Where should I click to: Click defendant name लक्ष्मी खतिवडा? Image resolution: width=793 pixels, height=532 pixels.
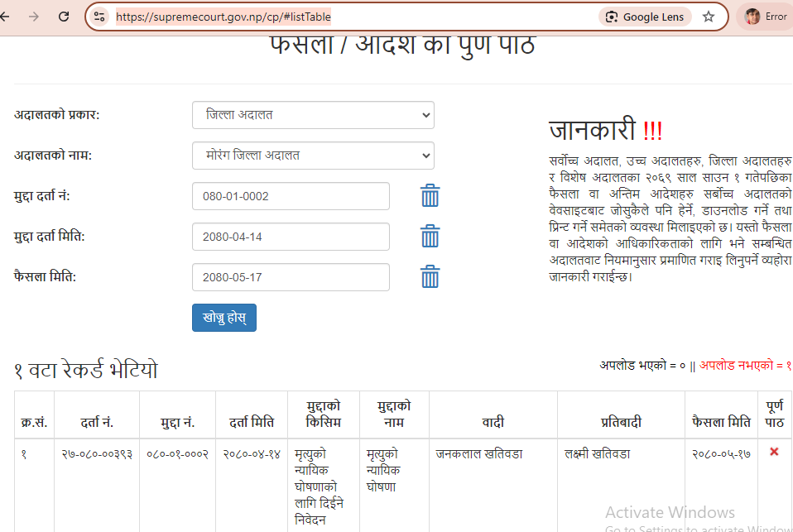point(598,454)
